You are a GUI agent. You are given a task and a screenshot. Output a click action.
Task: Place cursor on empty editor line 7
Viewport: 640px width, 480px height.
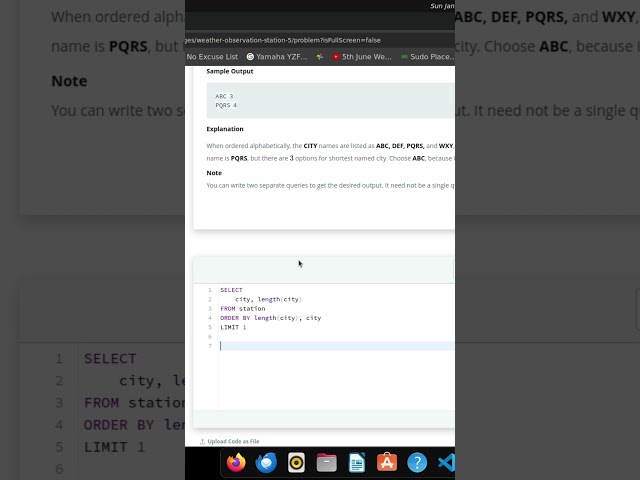coord(337,346)
